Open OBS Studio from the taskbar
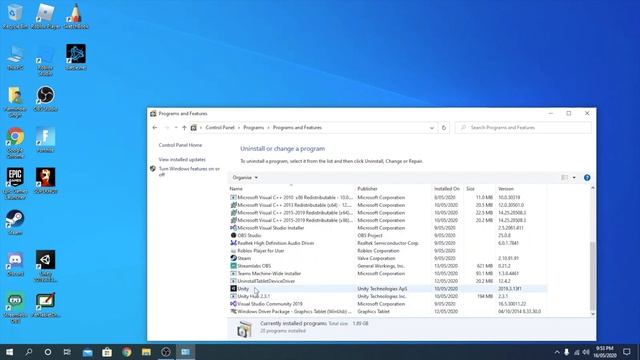The image size is (640, 360). point(166,352)
